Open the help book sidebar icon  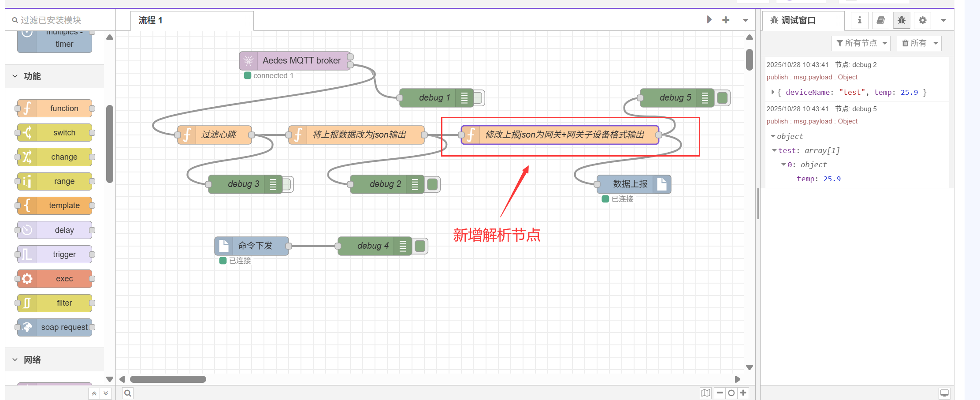[880, 20]
